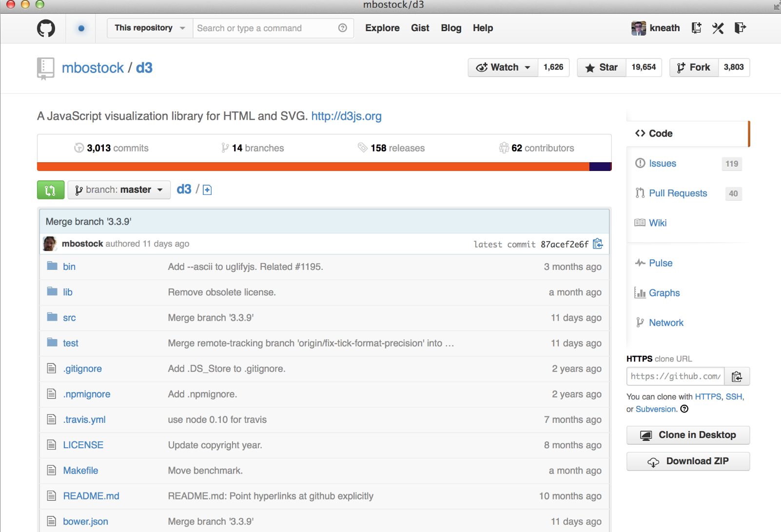Click the Download ZIP button

688,461
